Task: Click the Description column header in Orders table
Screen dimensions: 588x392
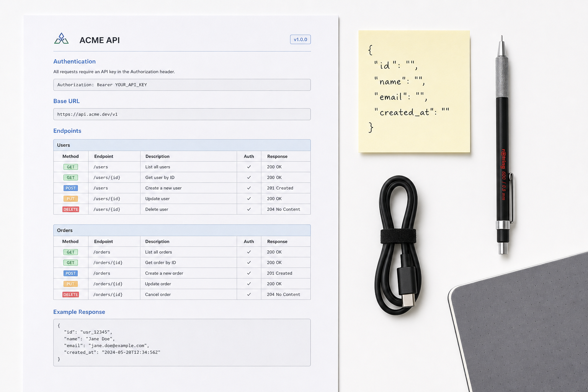Action: pos(157,242)
